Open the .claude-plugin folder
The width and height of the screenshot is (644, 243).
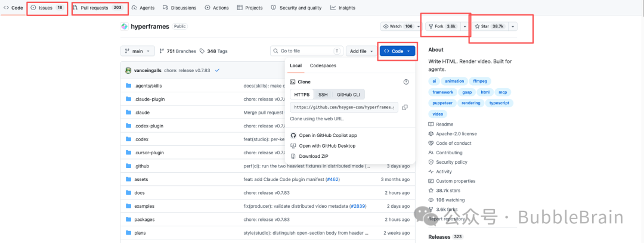pos(150,99)
